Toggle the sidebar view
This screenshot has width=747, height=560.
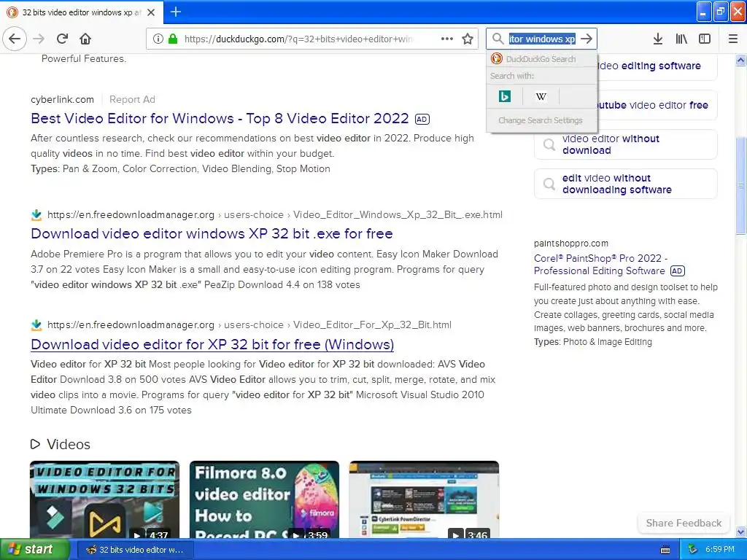tap(705, 39)
